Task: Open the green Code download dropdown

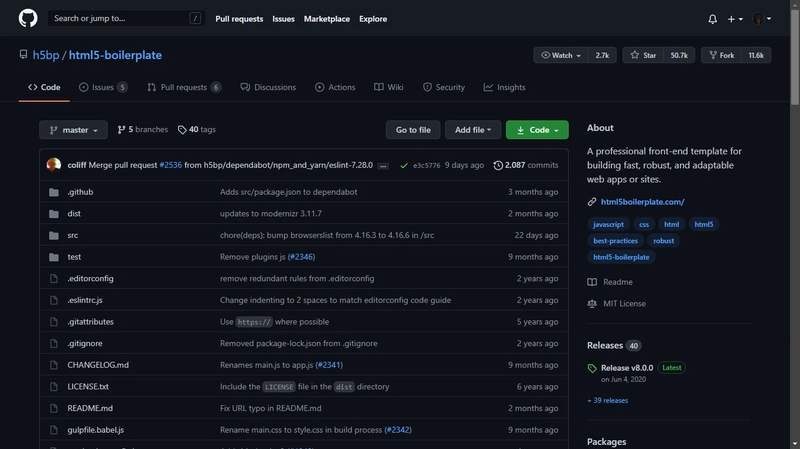Action: pyautogui.click(x=537, y=130)
